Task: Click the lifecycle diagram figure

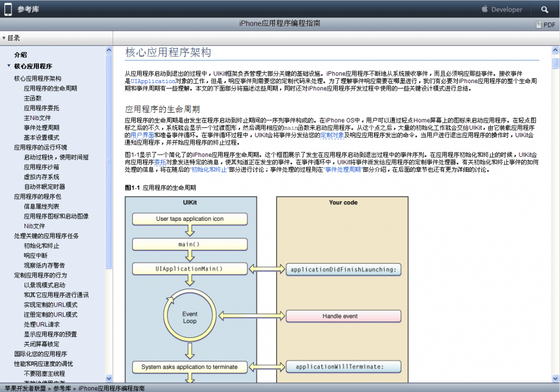Action: (x=266, y=290)
